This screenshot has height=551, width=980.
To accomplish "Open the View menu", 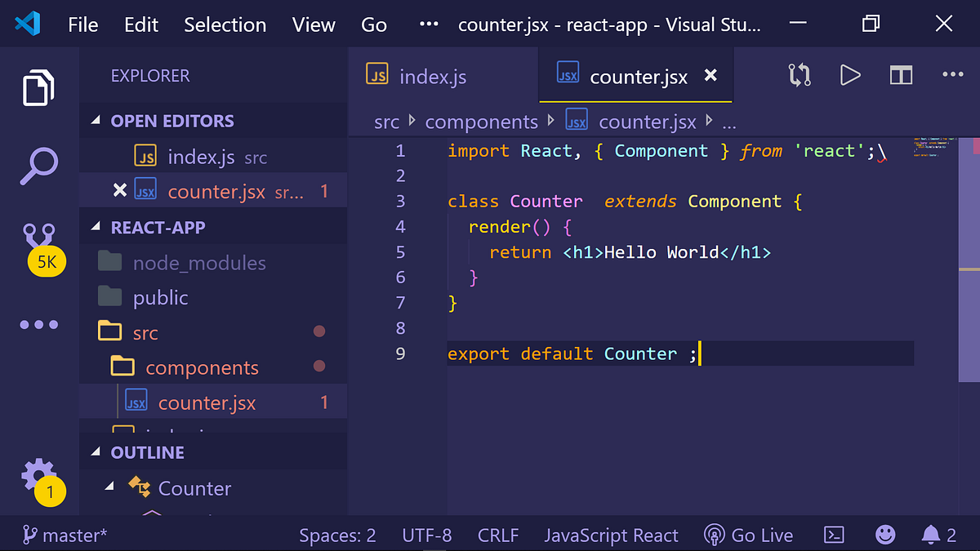I will [x=314, y=24].
